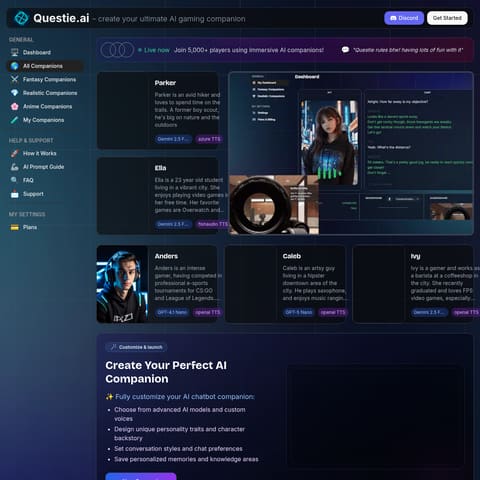This screenshot has height=480, width=480.
Task: Open the Dashboard menu item
Action: point(45,52)
